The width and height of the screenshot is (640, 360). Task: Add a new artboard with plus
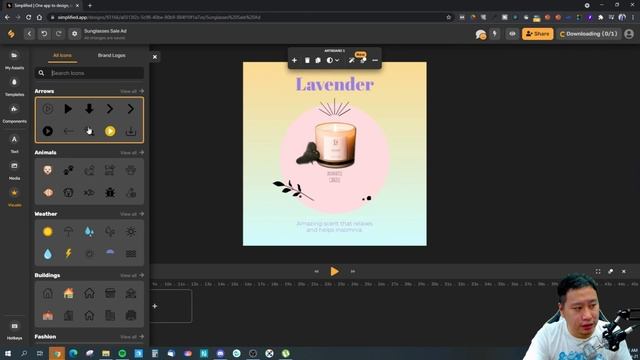tap(294, 60)
